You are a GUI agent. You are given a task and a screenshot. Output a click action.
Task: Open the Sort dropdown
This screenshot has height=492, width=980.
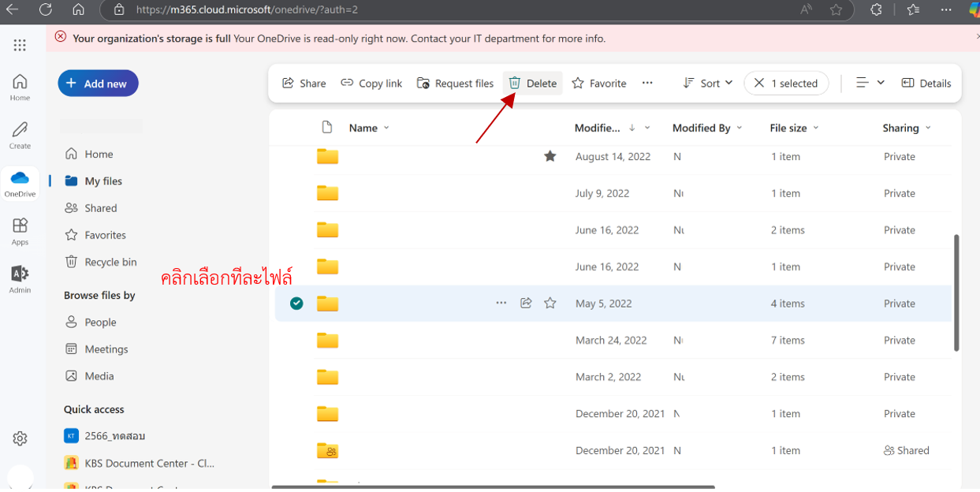coord(708,84)
